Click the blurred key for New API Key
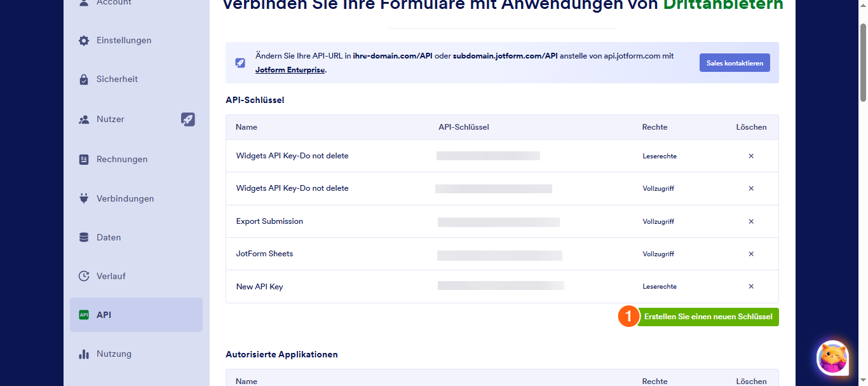 501,286
